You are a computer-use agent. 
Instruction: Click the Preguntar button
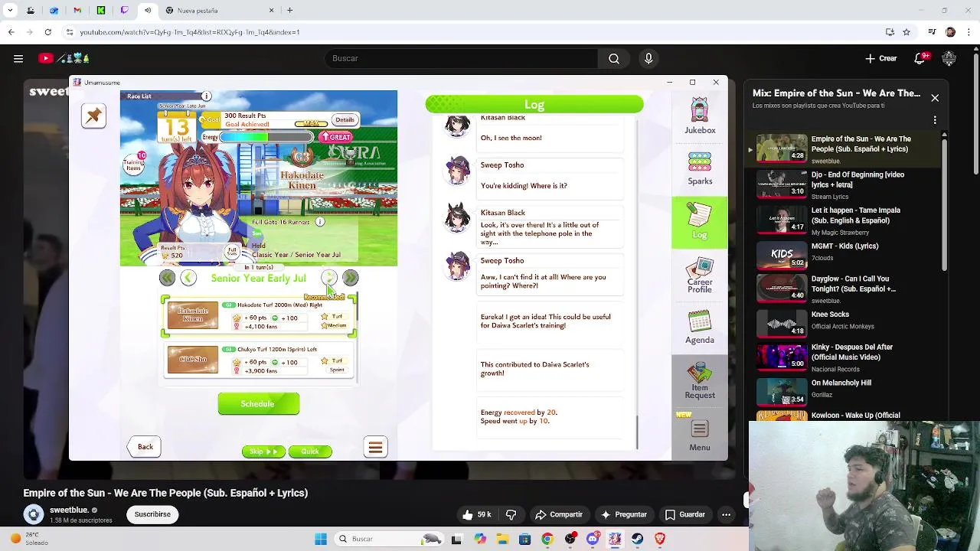(624, 514)
